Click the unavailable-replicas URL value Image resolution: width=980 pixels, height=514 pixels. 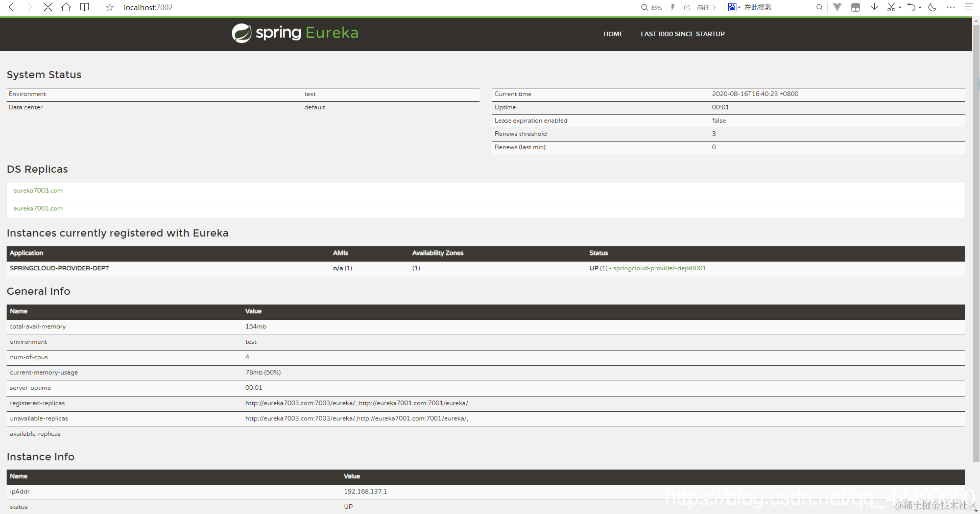[356, 418]
